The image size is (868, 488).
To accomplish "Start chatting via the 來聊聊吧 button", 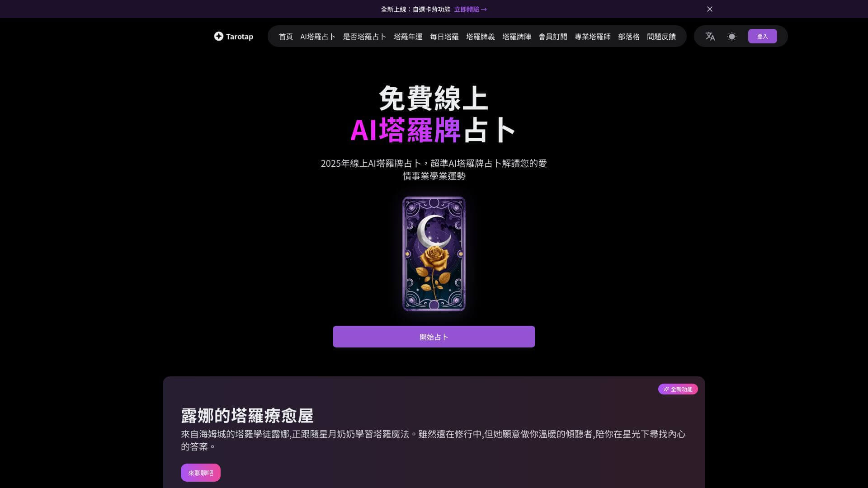I will point(200,472).
